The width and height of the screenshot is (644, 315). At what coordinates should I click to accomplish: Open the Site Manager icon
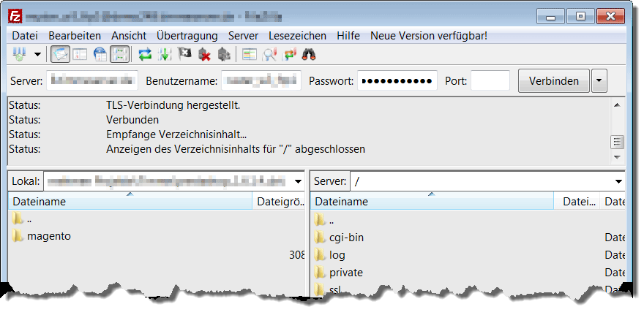19,54
